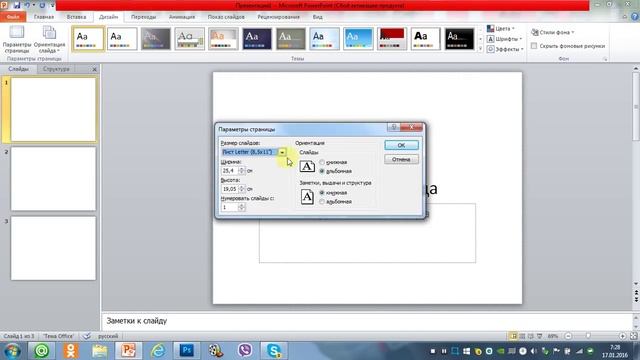Click the dialog help question mark button
The image size is (640, 360).
tap(393, 127)
